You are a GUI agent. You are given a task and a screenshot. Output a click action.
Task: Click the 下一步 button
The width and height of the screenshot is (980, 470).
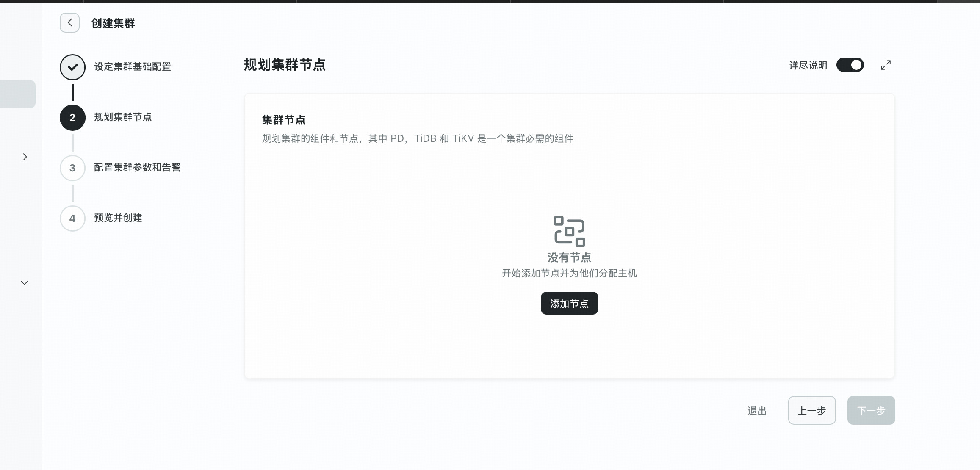[871, 410]
